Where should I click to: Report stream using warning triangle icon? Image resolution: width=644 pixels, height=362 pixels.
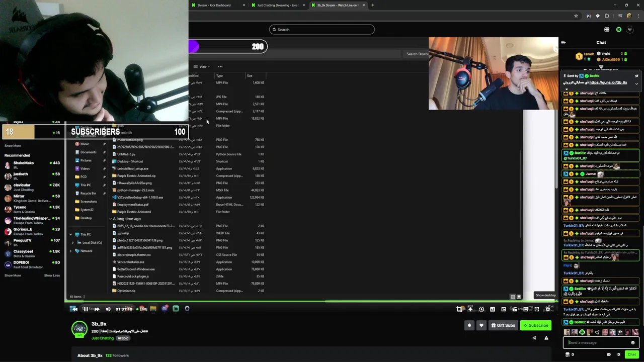tap(546, 338)
